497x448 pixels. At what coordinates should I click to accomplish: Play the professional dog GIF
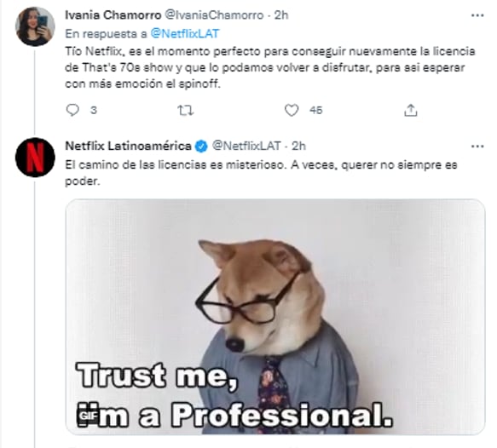coord(275,317)
